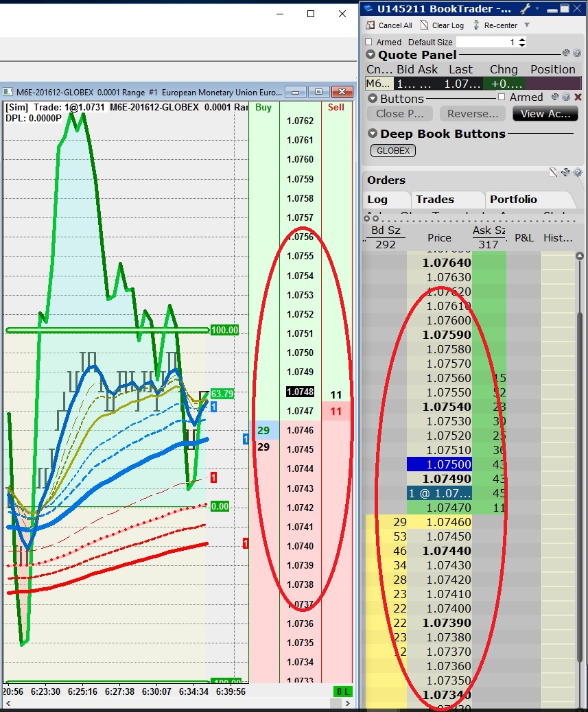Viewport: 588px width, 712px height.
Task: Click the small down arrow above Bd Sz
Action: pos(375,218)
